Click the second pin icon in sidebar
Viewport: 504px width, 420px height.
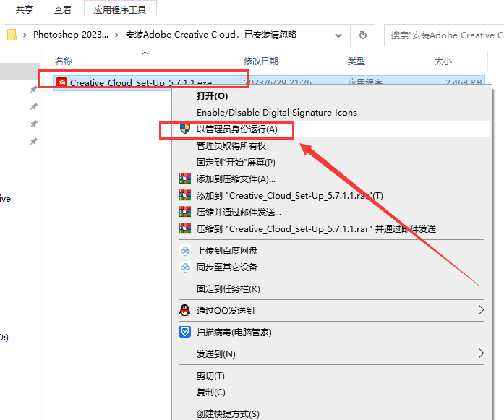point(33,106)
